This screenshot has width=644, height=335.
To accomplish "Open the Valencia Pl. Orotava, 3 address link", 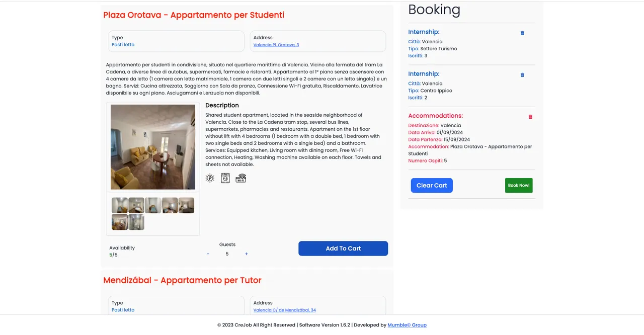I will click(276, 44).
